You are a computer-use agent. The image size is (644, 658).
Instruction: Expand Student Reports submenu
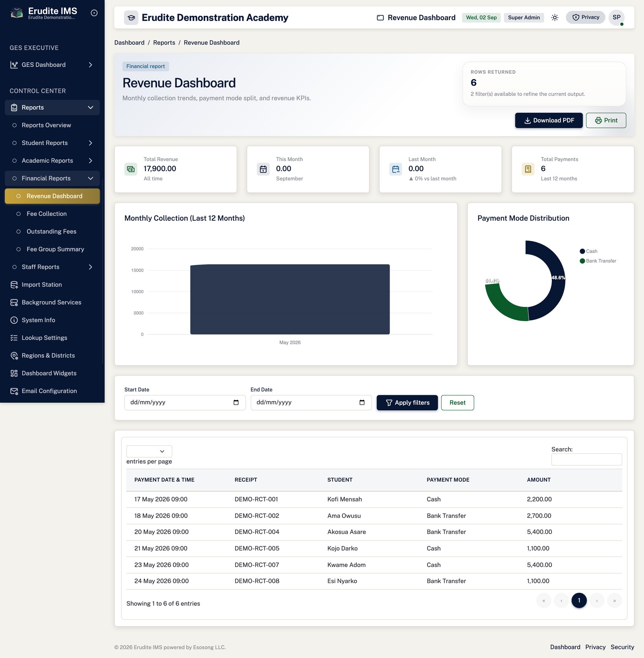click(x=52, y=143)
